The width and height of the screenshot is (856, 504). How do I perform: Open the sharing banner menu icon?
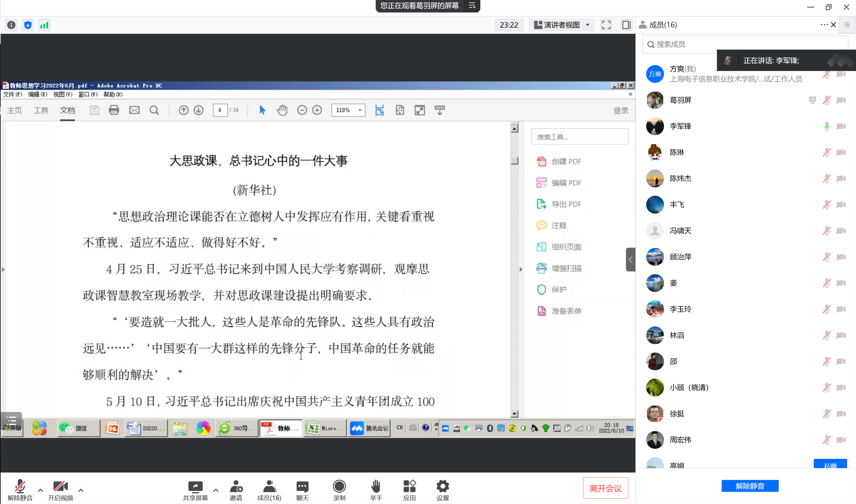(472, 5)
